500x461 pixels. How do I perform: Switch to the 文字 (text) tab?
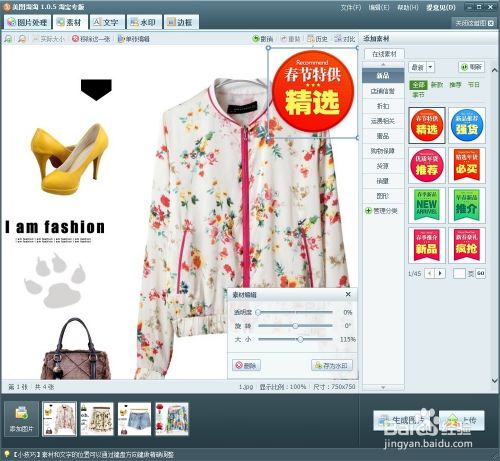click(106, 22)
